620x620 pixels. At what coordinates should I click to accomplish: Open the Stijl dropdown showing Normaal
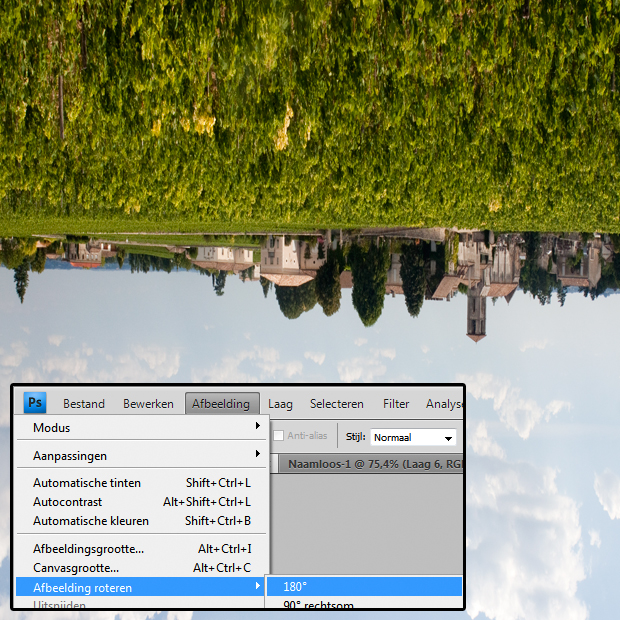point(413,437)
